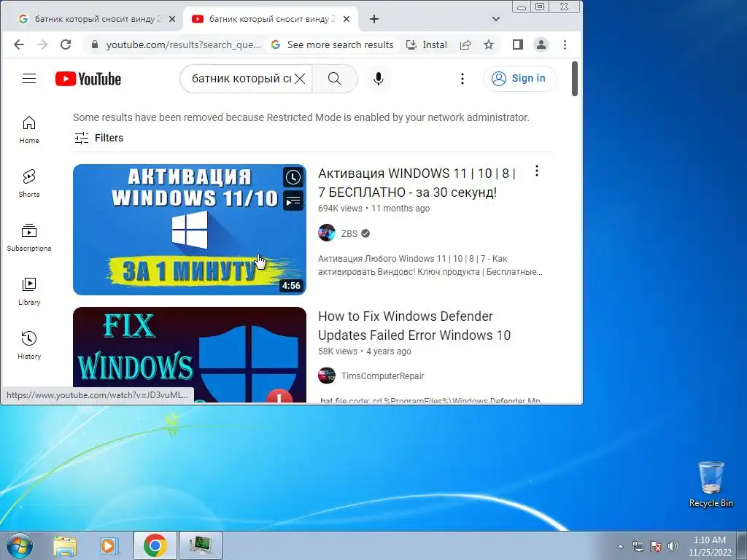The height and width of the screenshot is (560, 747).
Task: Open Shorts in YouTube sidebar
Action: coord(29,183)
